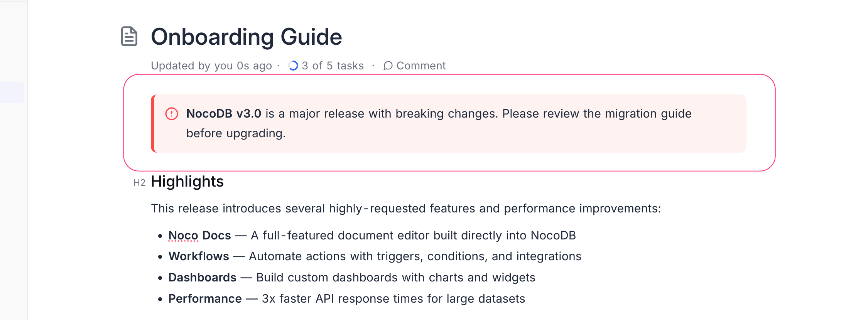Open the 3 of 5 tasks progress text
The image size is (868, 320).
point(333,66)
